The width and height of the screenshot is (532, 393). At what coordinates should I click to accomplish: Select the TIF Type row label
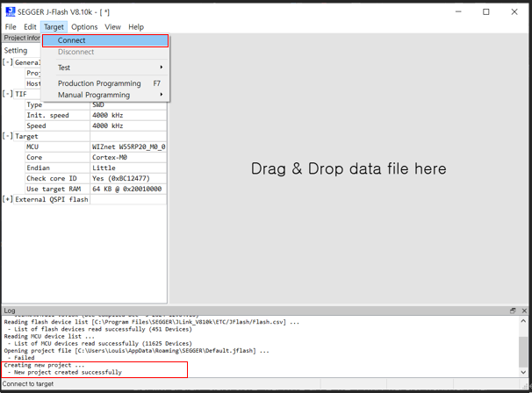[x=34, y=104]
